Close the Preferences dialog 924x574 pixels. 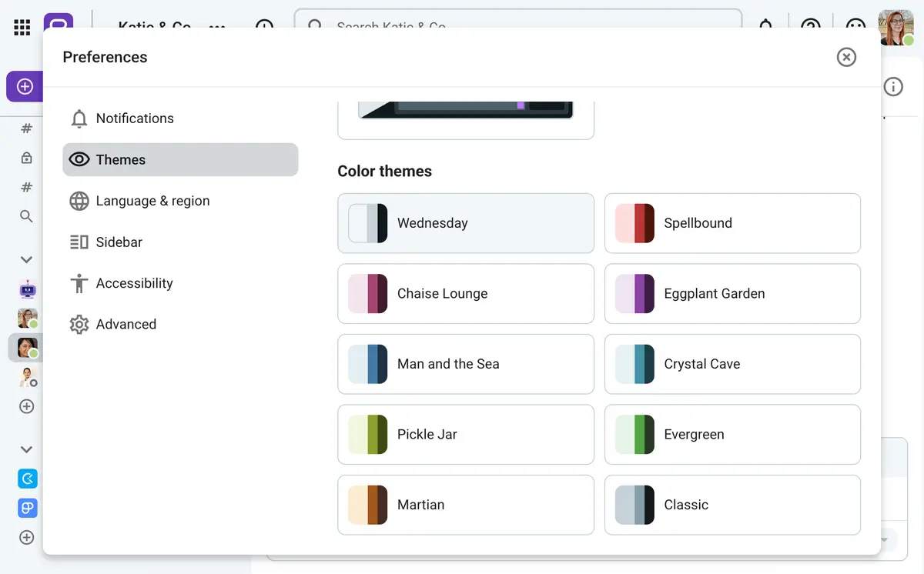[846, 57]
